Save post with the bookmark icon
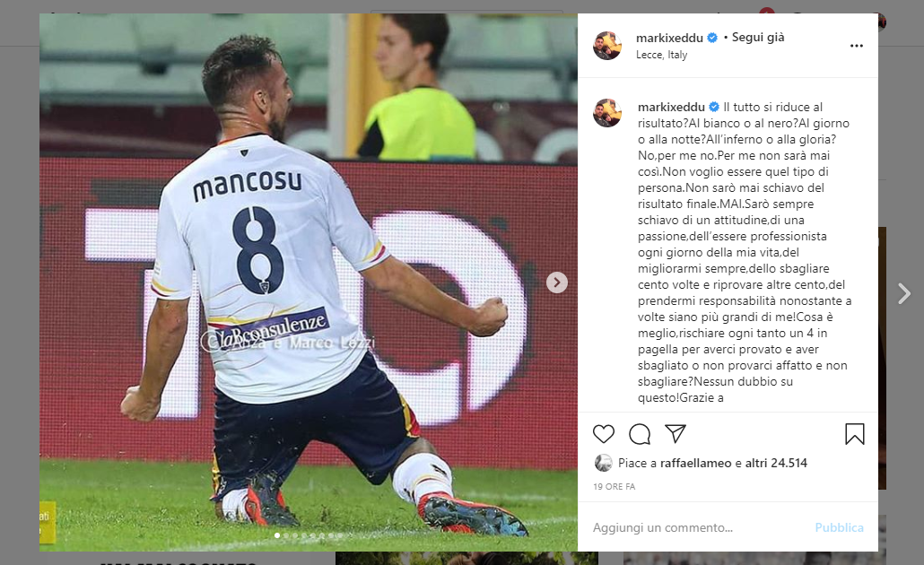Viewport: 924px width, 565px height. [854, 434]
